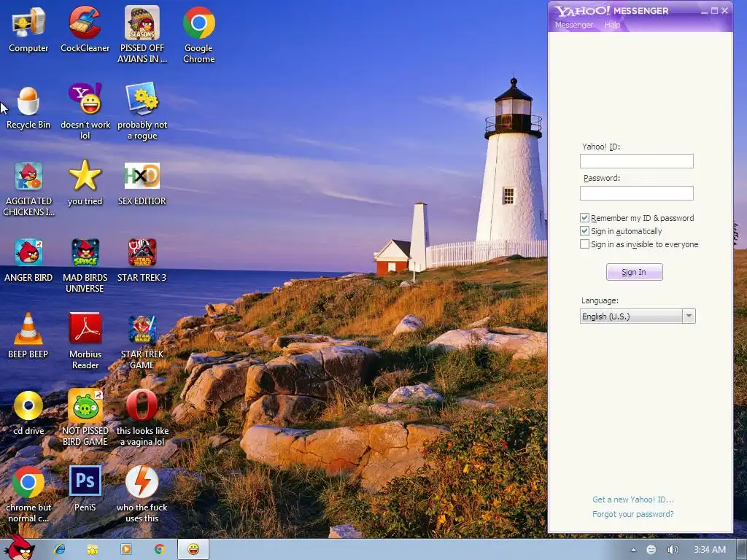The image size is (747, 560).
Task: Show hidden system tray icons
Action: 633,550
